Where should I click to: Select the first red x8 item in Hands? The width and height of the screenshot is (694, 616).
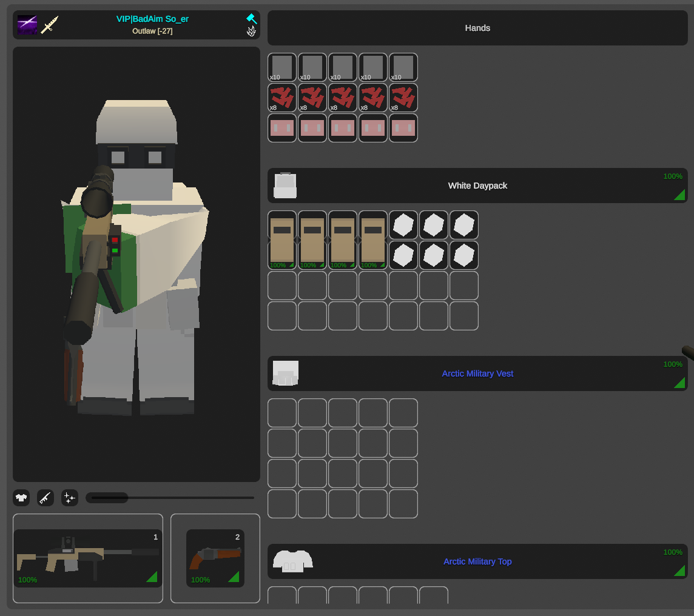coord(282,98)
